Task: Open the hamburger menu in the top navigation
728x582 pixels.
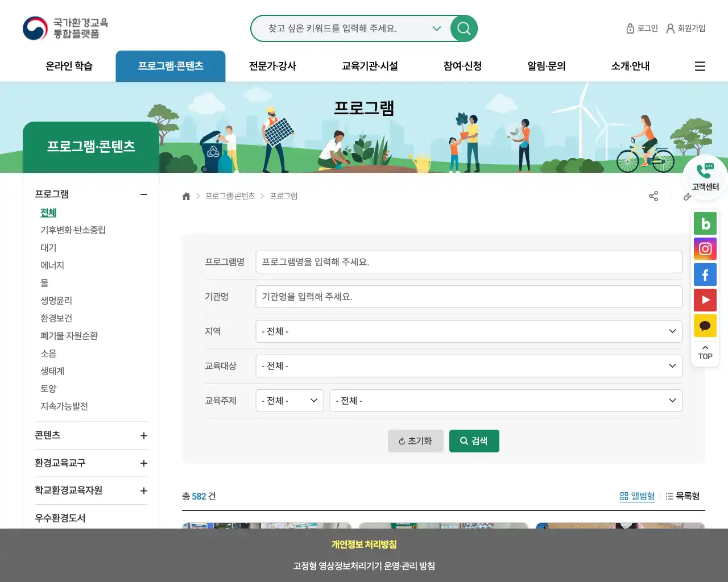Action: 700,66
